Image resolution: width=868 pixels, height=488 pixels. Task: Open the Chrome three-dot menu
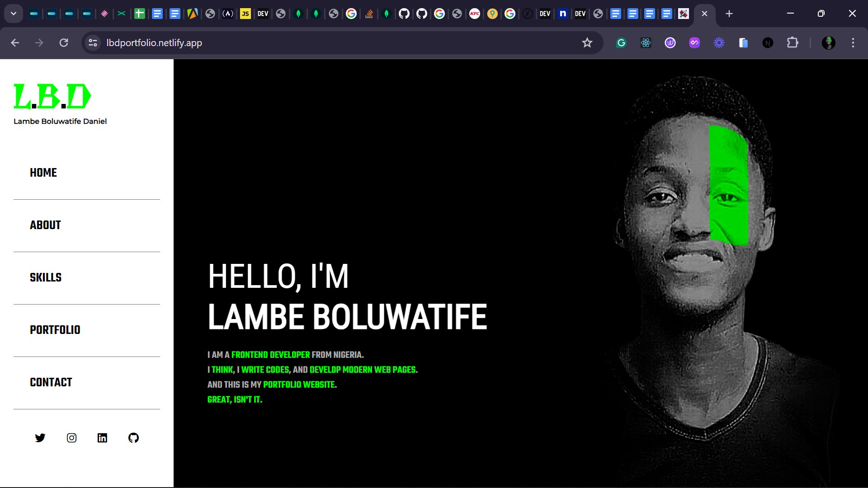pyautogui.click(x=853, y=43)
